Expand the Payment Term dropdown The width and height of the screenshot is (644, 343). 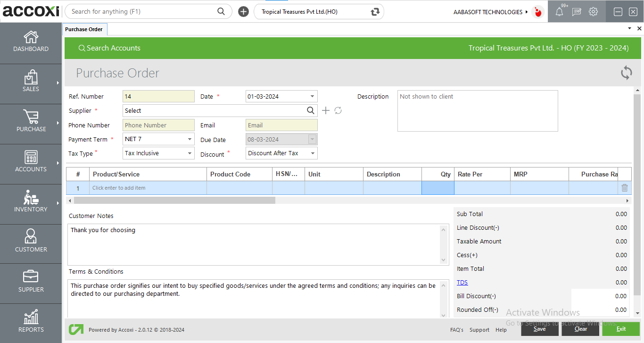click(190, 139)
